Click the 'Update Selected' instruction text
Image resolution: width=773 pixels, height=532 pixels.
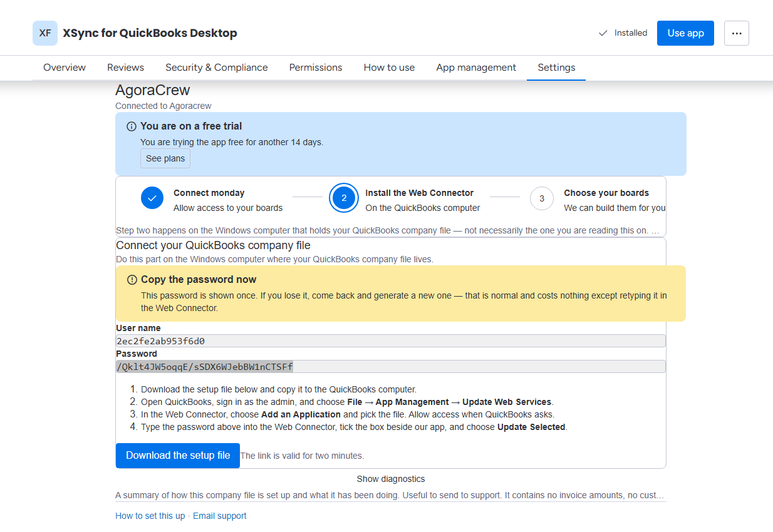coord(531,427)
